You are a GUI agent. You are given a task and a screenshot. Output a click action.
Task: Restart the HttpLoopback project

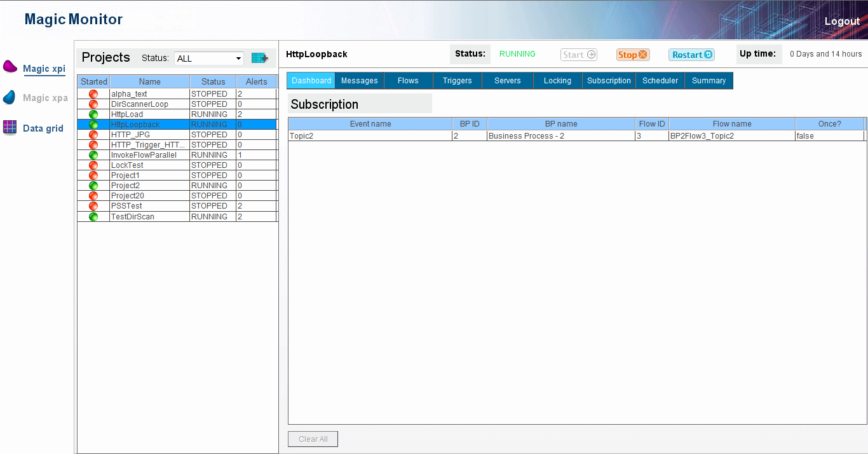coord(692,55)
